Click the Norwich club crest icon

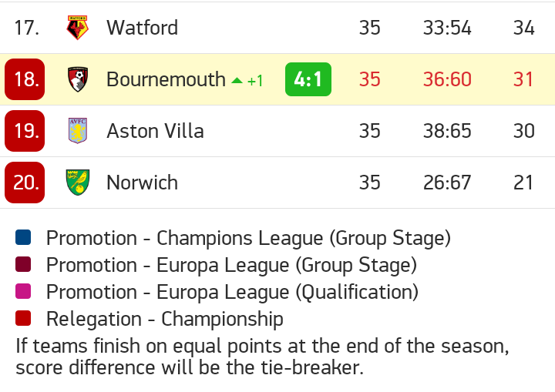[x=77, y=183]
